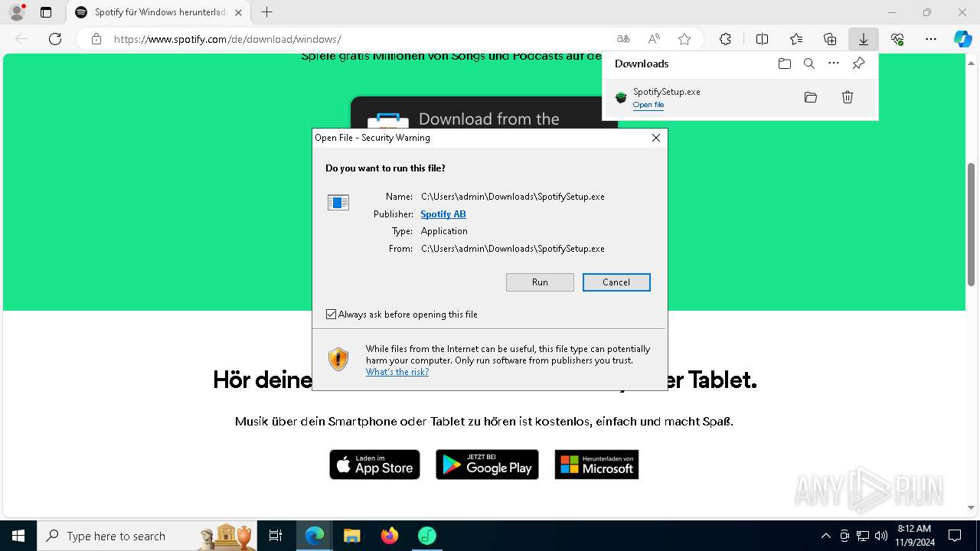Image resolution: width=980 pixels, height=551 pixels.
Task: Click the Downloads toolbar button in Edge
Action: [x=864, y=39]
